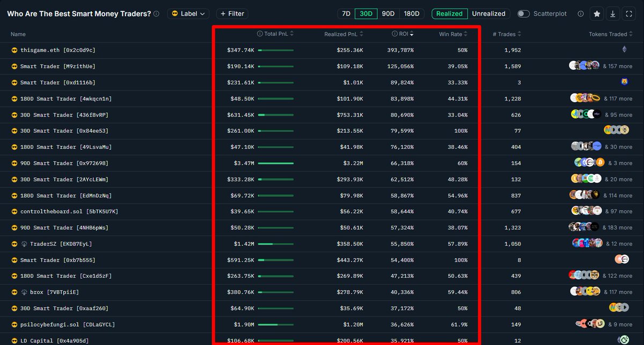Sort by the # Trades column arrows
The image size is (644, 345).
(520, 34)
